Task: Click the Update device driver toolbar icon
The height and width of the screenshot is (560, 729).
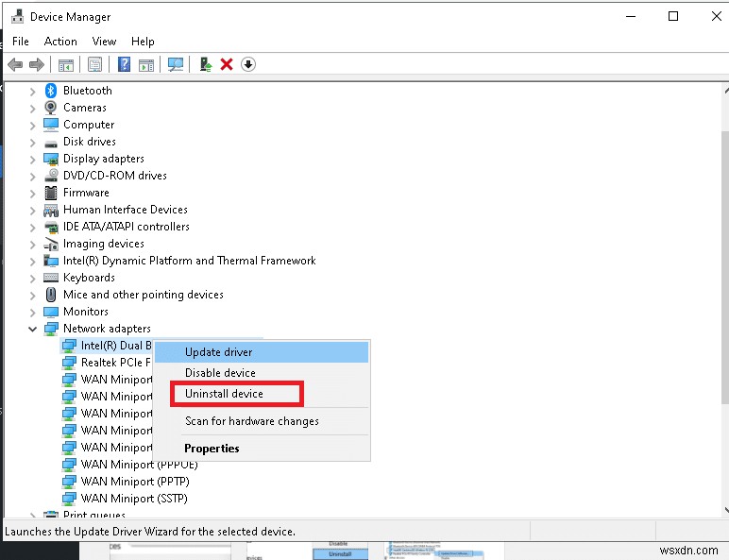Action: point(205,64)
